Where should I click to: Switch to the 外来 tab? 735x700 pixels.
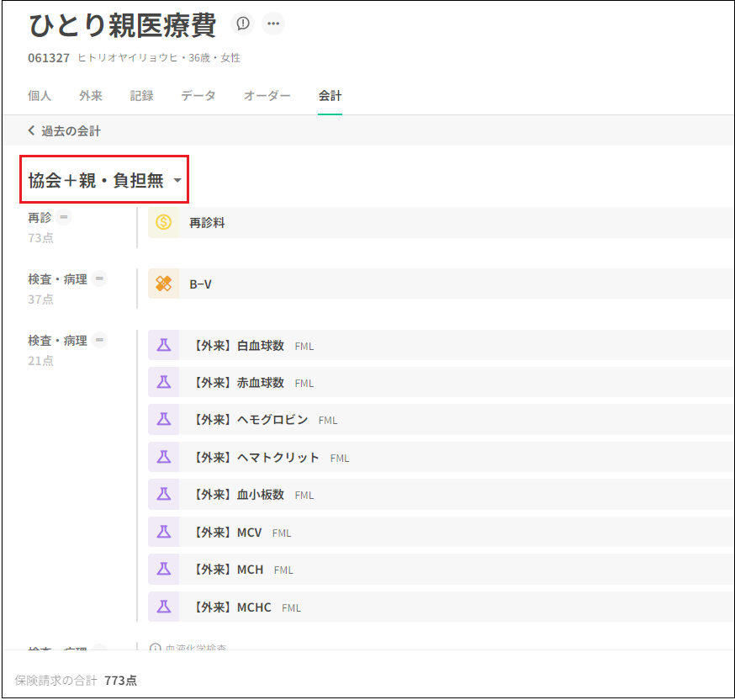pos(91,96)
